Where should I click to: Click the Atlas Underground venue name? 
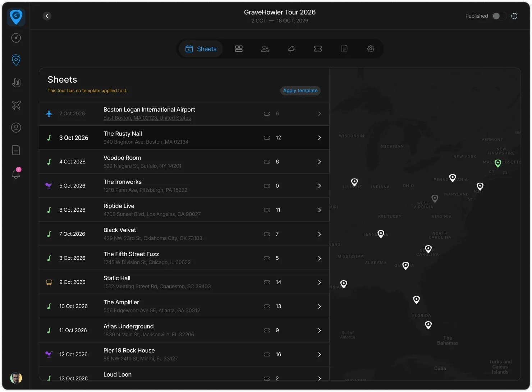pyautogui.click(x=129, y=326)
